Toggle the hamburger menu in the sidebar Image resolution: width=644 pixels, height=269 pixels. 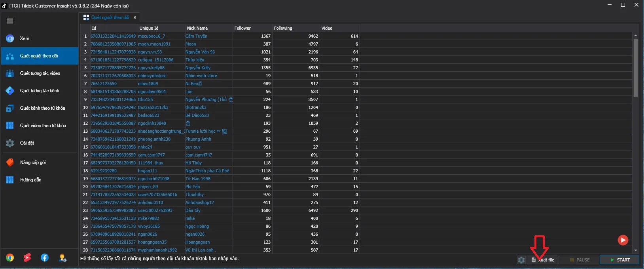tap(10, 21)
